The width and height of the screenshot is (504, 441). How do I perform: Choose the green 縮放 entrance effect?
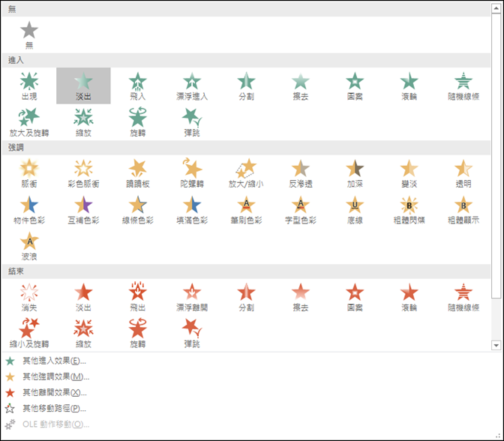83,122
